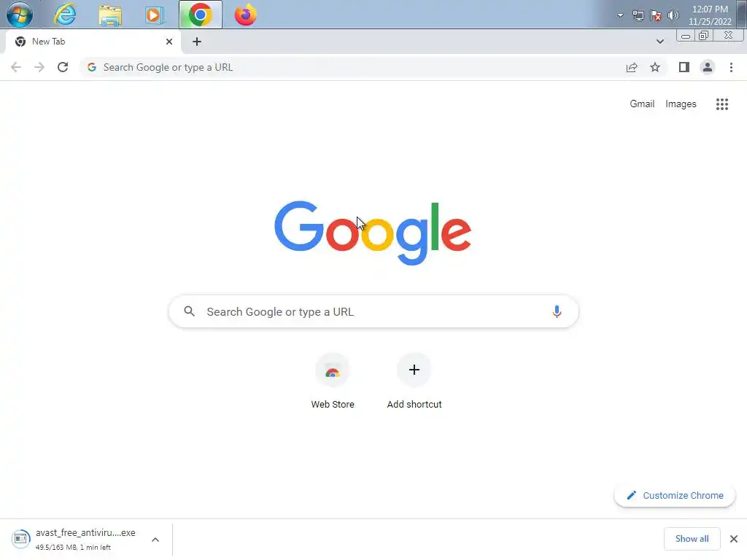Click the avast download file icon
The height and width of the screenshot is (560, 747).
point(20,539)
